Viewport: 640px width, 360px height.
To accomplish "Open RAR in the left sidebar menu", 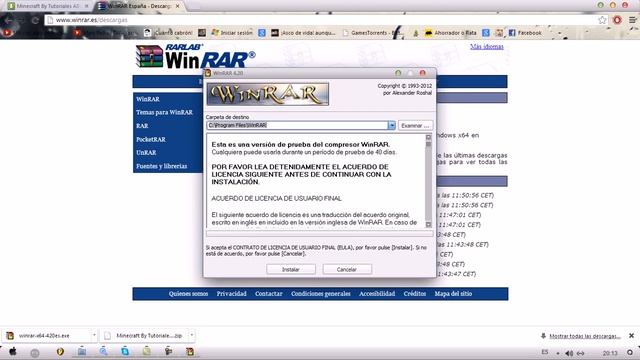I will coord(142,126).
